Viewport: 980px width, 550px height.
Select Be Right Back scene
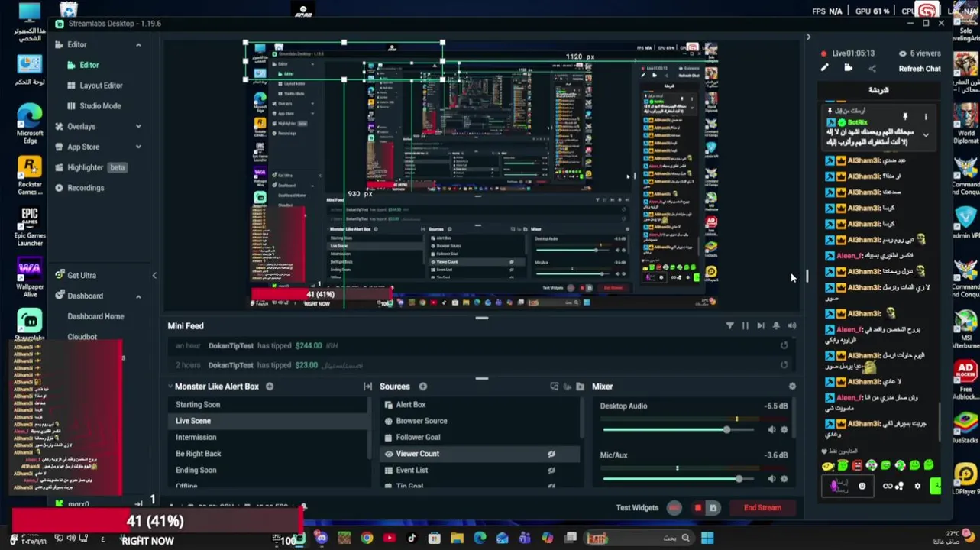point(267,454)
